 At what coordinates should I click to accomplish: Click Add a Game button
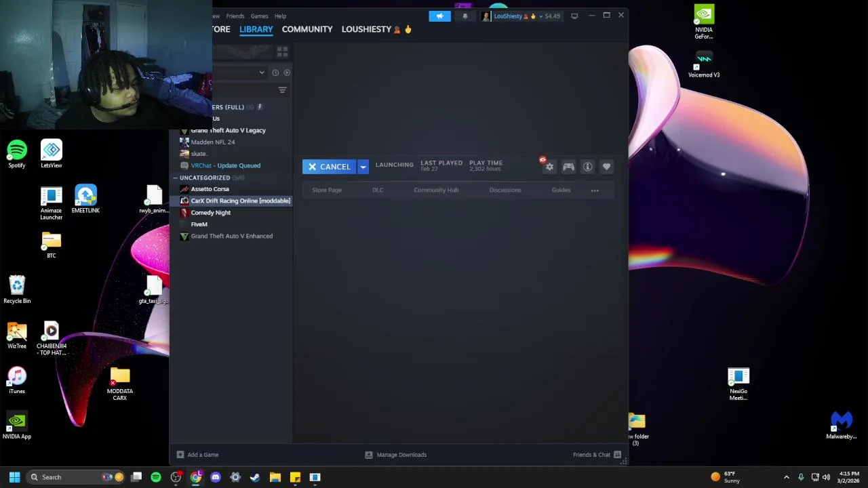(198, 455)
